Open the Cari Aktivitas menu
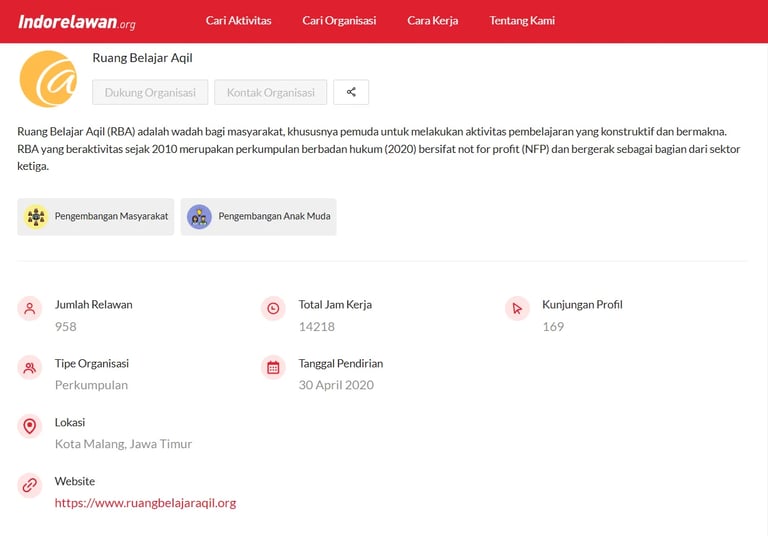 [239, 21]
